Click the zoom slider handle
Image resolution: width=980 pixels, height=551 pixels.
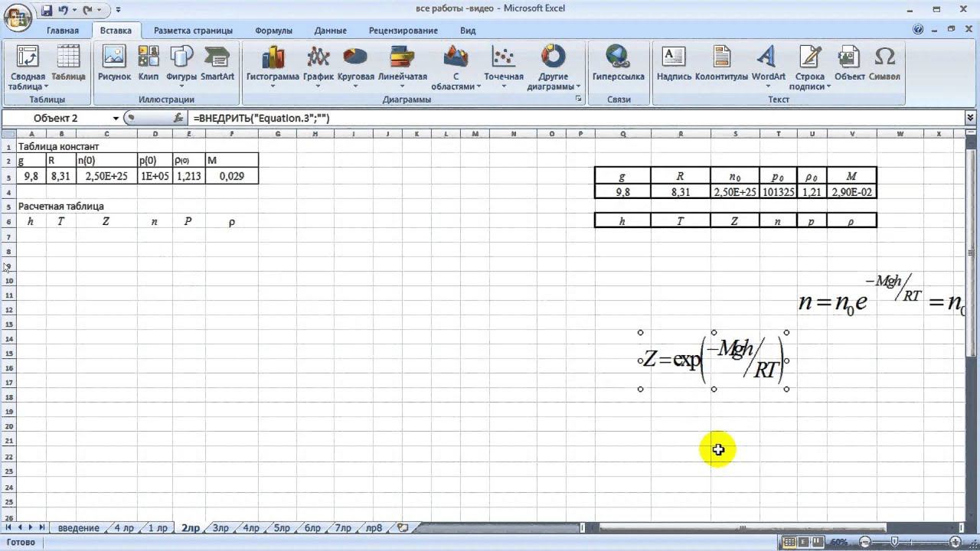pos(894,542)
